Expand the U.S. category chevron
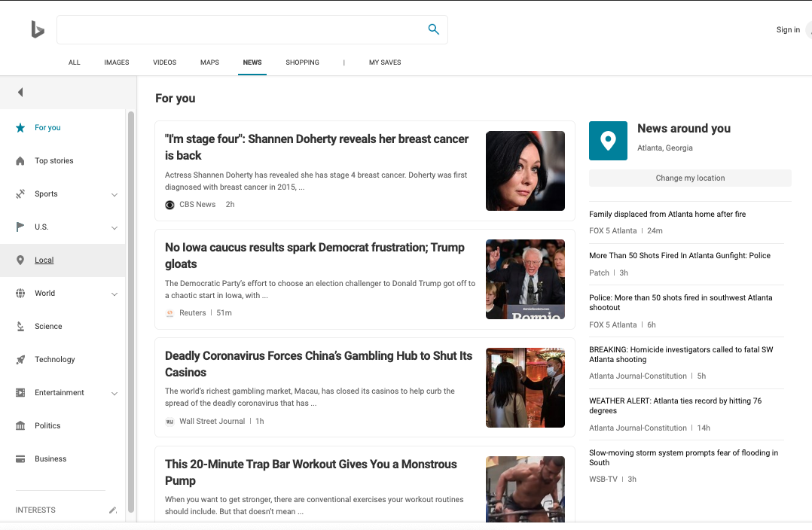This screenshot has width=812, height=530. point(114,227)
